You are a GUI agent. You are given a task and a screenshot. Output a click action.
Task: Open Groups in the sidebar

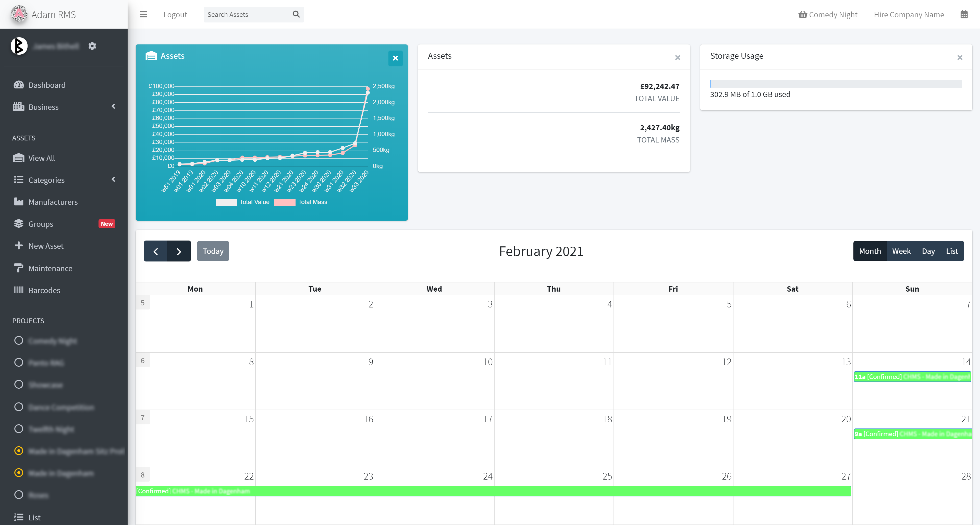point(41,224)
